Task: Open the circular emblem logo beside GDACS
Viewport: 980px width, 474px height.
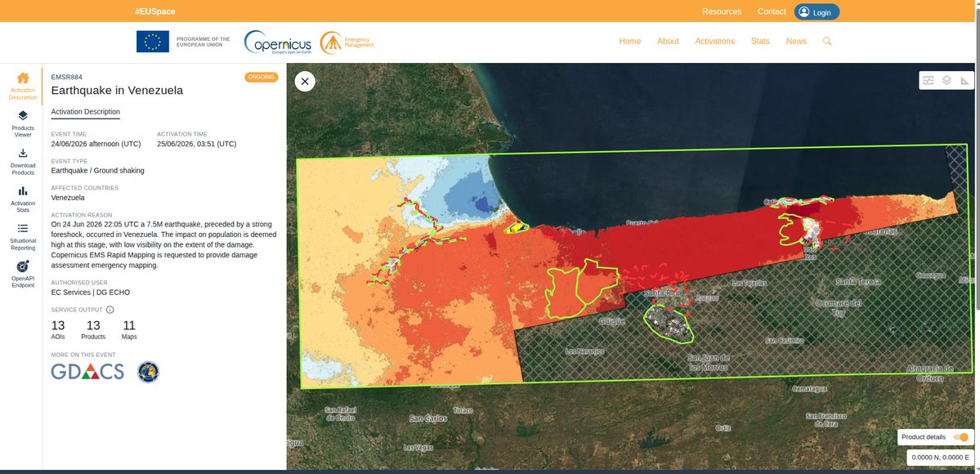Action: pyautogui.click(x=148, y=372)
